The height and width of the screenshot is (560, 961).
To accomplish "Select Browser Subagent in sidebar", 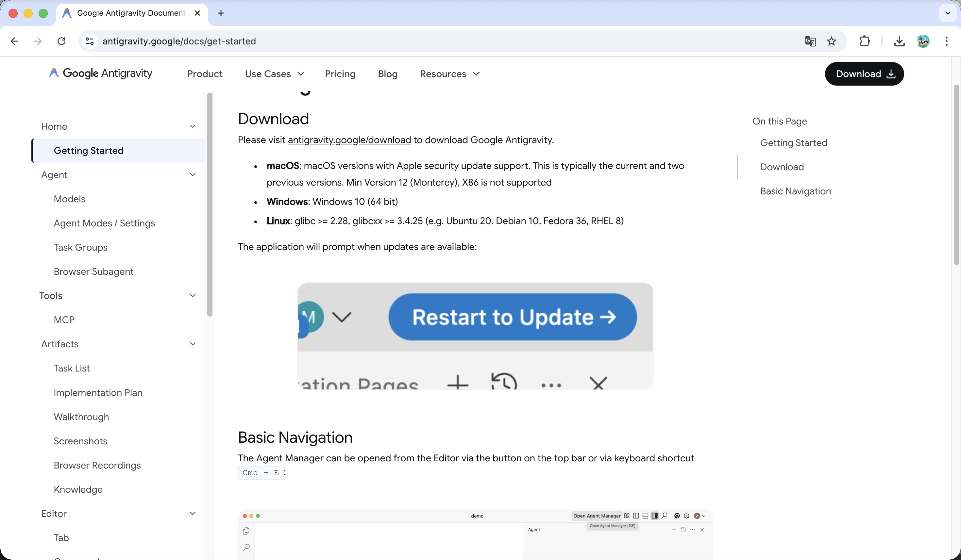I will (93, 272).
